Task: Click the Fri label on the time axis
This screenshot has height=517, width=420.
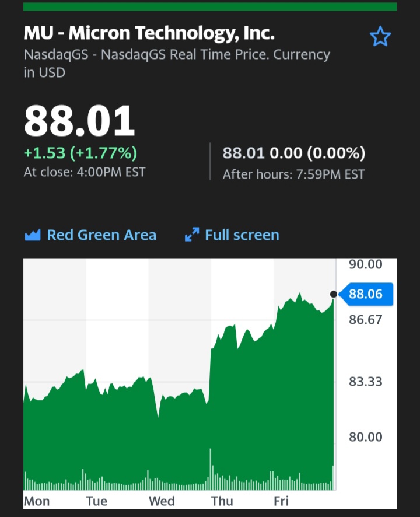Action: click(281, 501)
